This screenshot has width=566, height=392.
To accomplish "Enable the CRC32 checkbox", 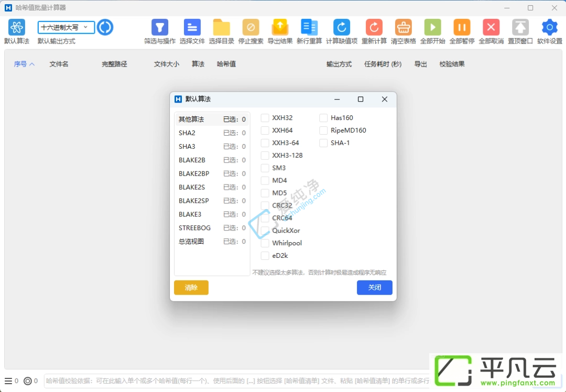I will pos(265,205).
